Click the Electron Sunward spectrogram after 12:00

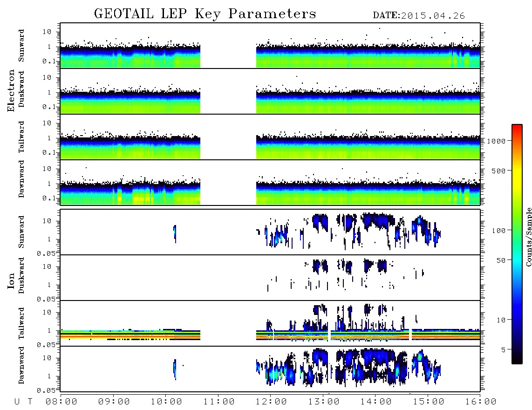(368, 56)
